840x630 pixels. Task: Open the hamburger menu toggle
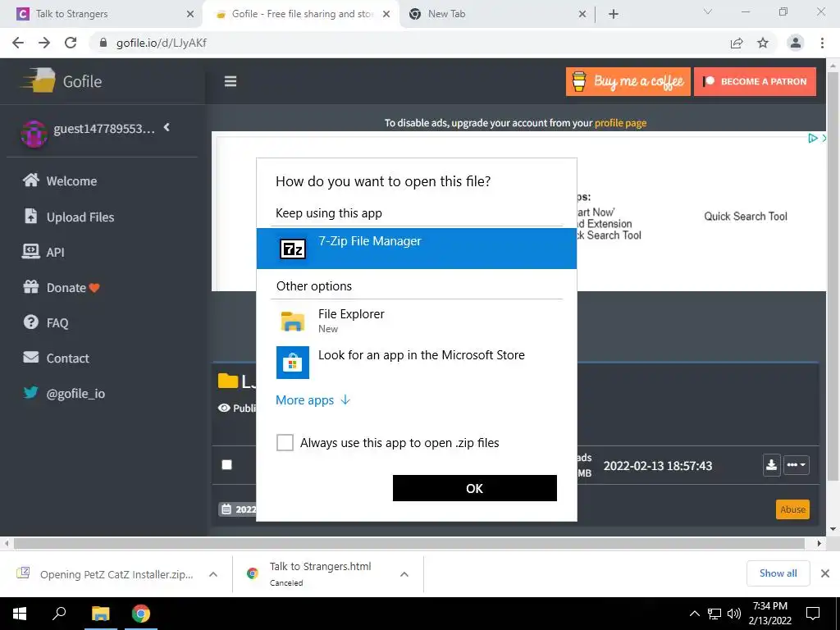point(231,81)
